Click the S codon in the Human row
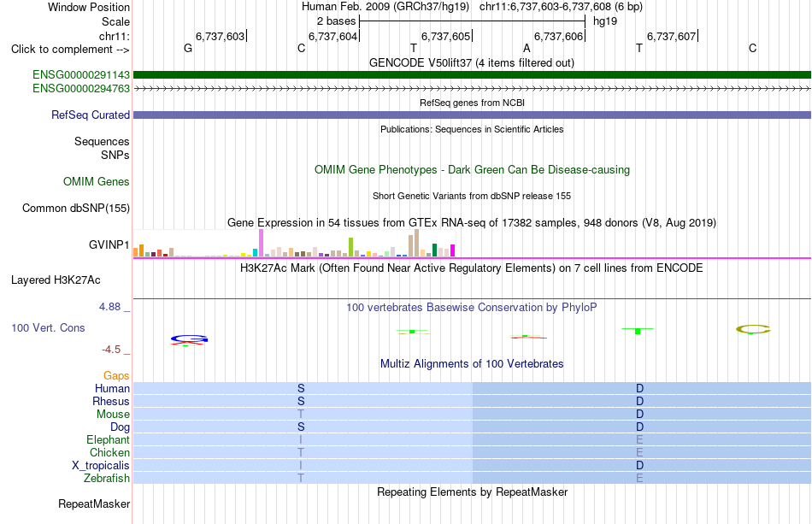Screen dimensions: 812x524 pyautogui.click(x=301, y=388)
